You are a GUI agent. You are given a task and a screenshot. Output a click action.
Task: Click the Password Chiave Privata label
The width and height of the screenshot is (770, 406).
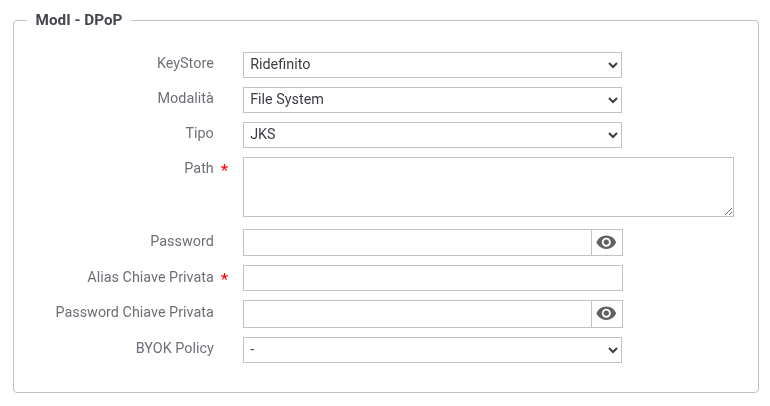(x=134, y=312)
